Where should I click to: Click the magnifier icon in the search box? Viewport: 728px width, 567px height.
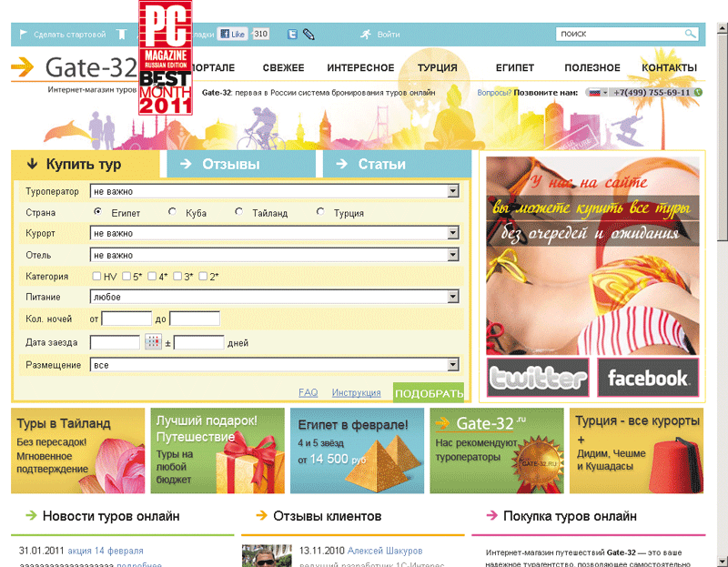coord(690,34)
